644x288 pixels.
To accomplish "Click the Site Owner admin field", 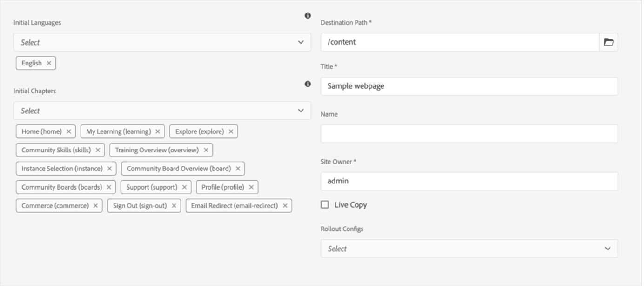I will (469, 181).
